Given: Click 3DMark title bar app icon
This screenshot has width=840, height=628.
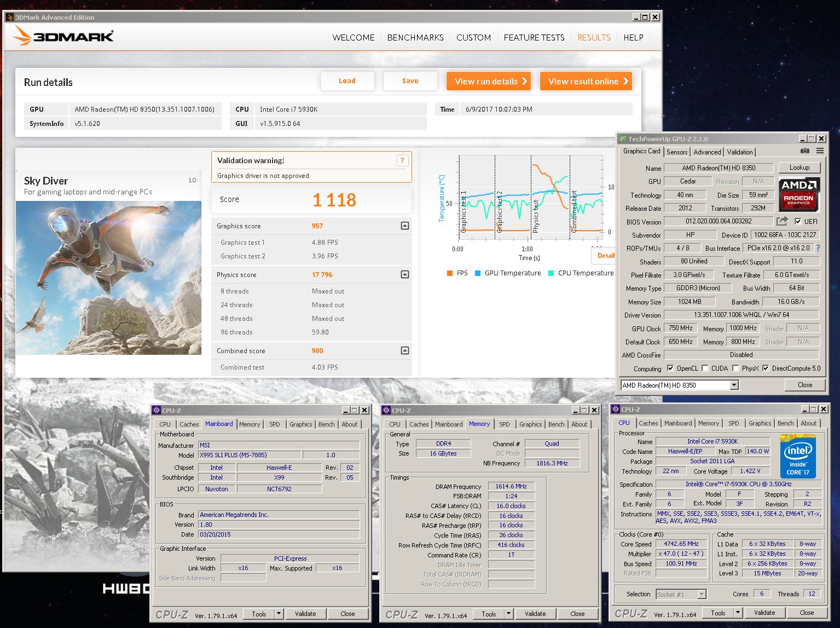Looking at the screenshot, I should click(9, 17).
